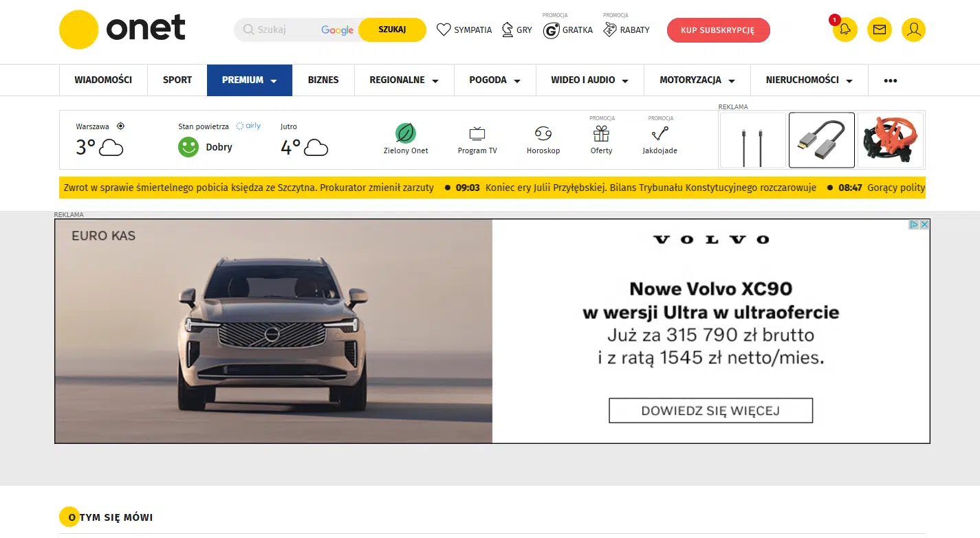Open Jakdojade route icon
Image resolution: width=980 pixels, height=538 pixels.
[660, 133]
